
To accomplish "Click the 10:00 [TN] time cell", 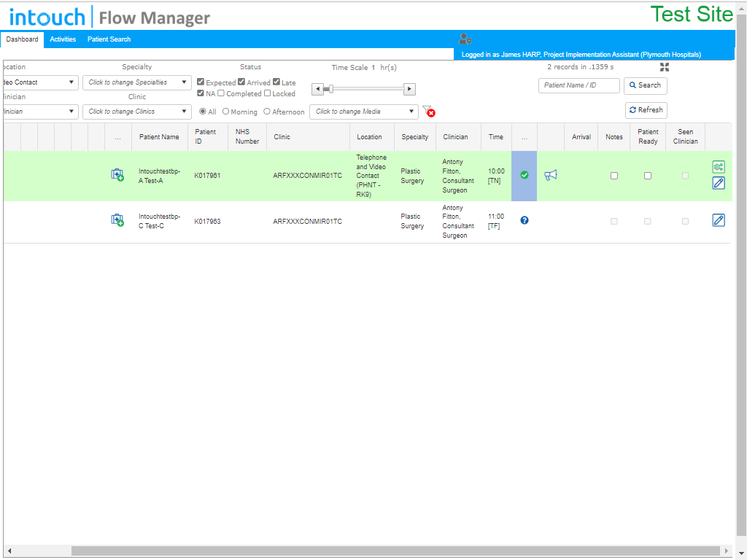I will [496, 176].
